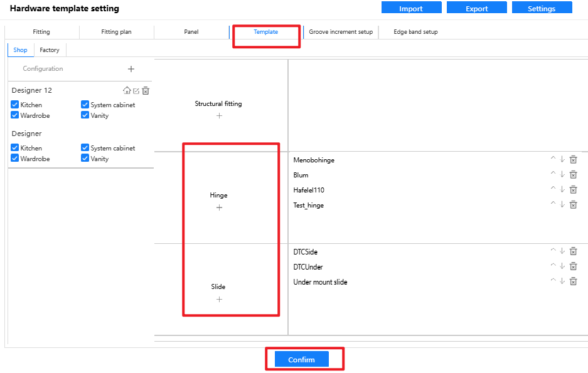Set Designer 12 as default with home icon
This screenshot has height=373, width=588.
pos(127,91)
